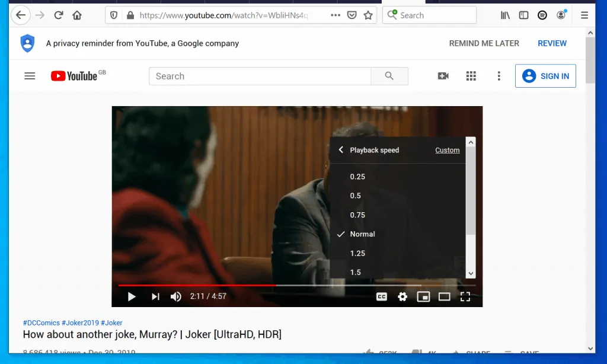Enable the miniplayer mode
The width and height of the screenshot is (607, 364).
[x=423, y=296]
